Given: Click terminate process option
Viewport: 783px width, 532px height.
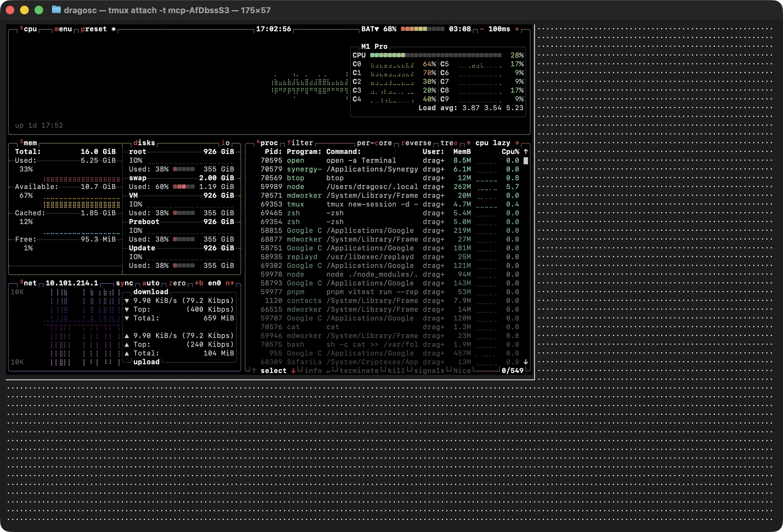Looking at the screenshot, I should (x=359, y=371).
